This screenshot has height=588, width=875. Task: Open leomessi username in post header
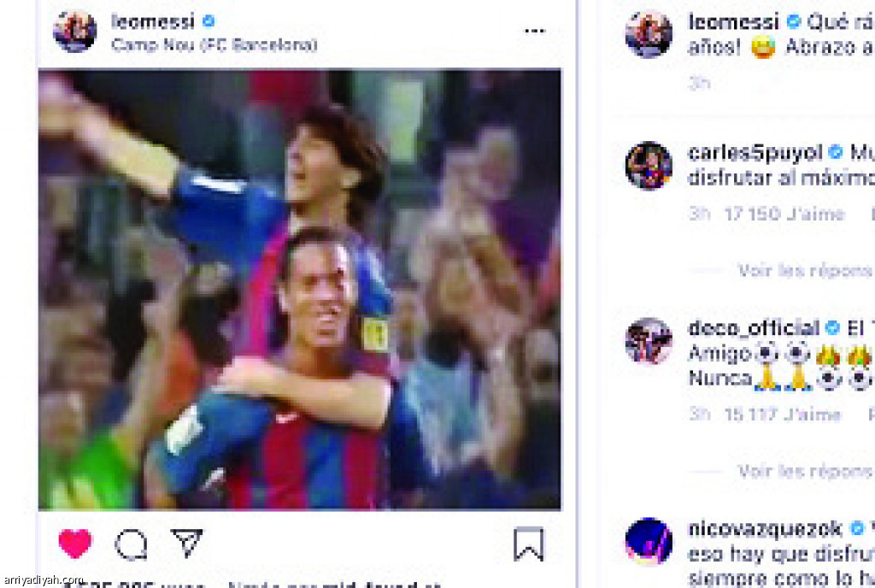click(x=153, y=21)
